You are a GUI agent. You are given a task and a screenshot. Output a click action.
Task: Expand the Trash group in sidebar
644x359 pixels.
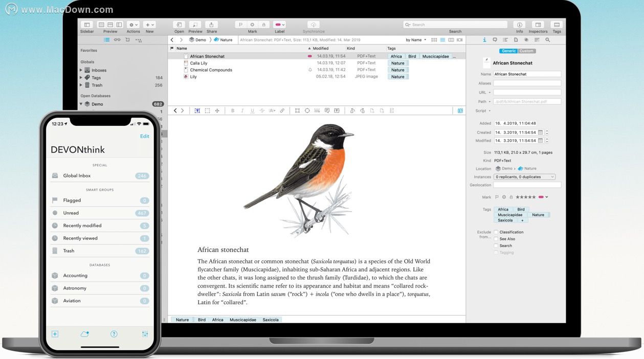click(x=81, y=85)
